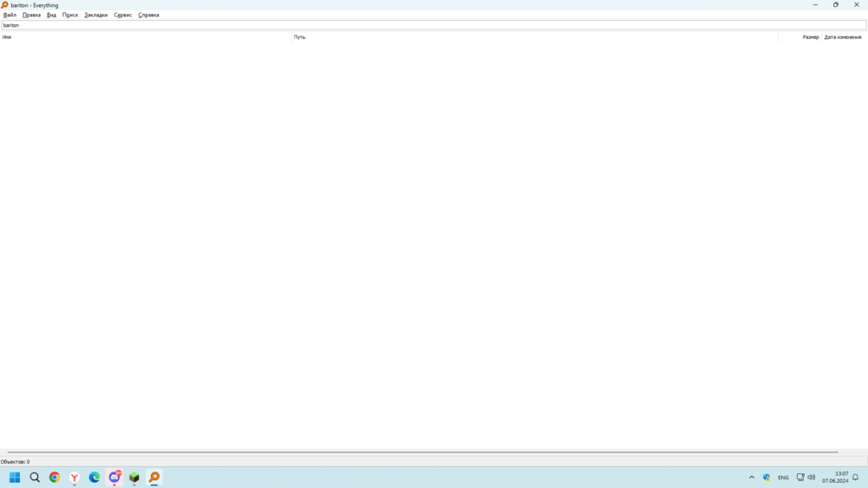Image resolution: width=868 pixels, height=488 pixels.
Task: Open the chat app with notification badge
Action: [x=115, y=477]
